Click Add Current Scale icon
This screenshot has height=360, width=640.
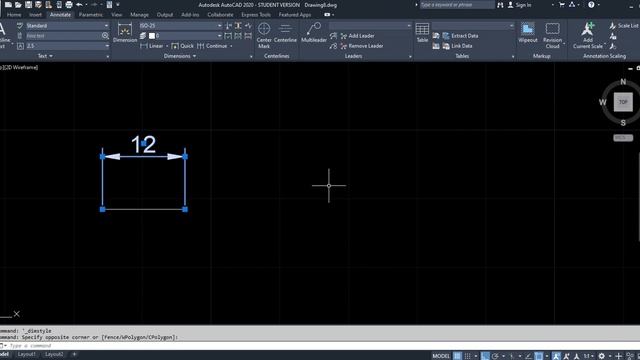(x=588, y=36)
